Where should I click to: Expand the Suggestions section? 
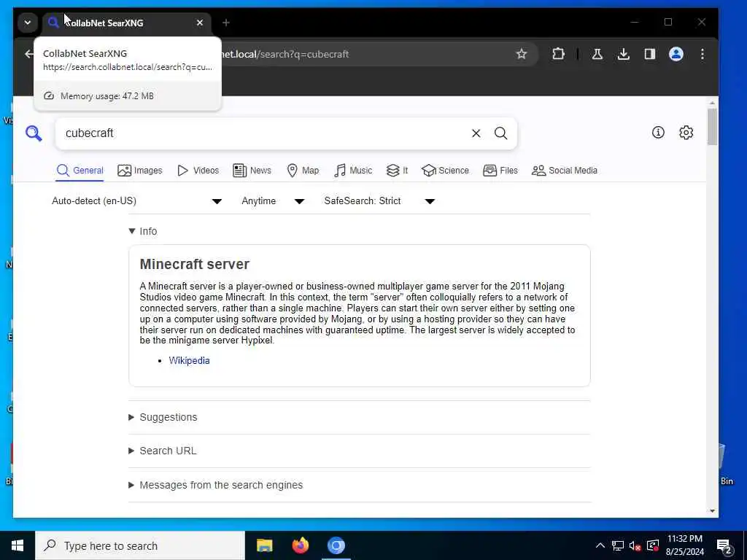click(163, 417)
